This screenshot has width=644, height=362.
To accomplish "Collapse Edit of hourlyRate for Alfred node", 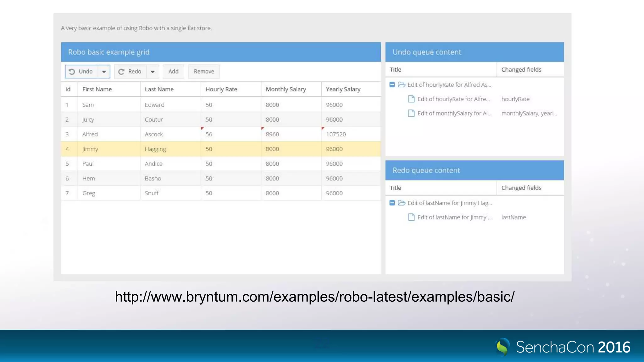I will pos(392,85).
